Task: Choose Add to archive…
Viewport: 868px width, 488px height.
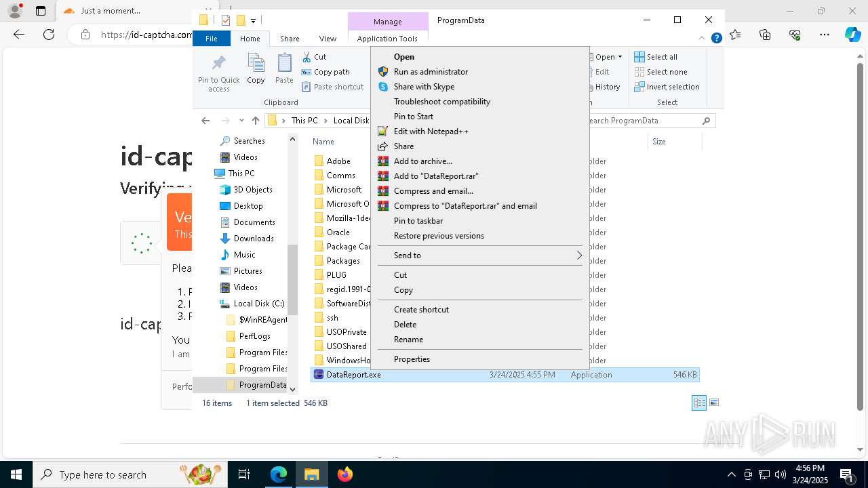Action: click(x=480, y=161)
